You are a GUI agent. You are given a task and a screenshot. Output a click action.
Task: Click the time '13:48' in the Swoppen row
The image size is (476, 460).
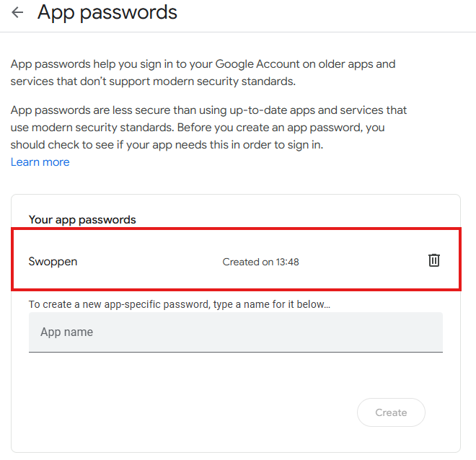tap(287, 262)
